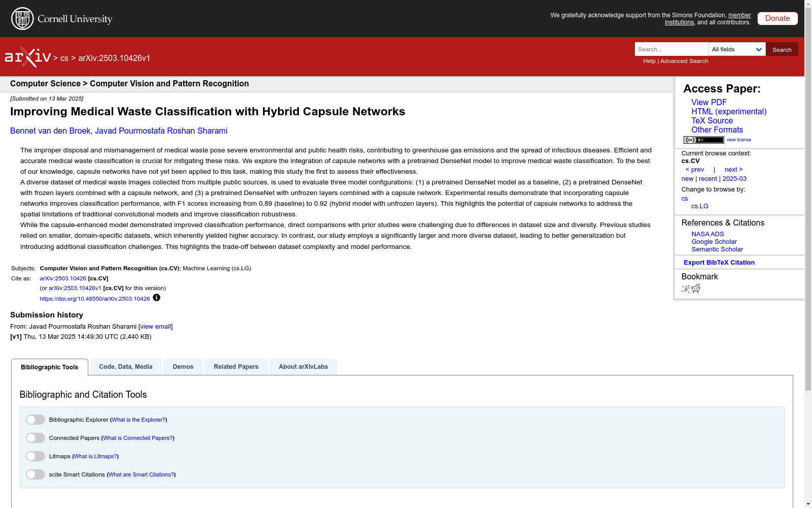
Task: Click the Submission history heading
Action: tap(47, 315)
